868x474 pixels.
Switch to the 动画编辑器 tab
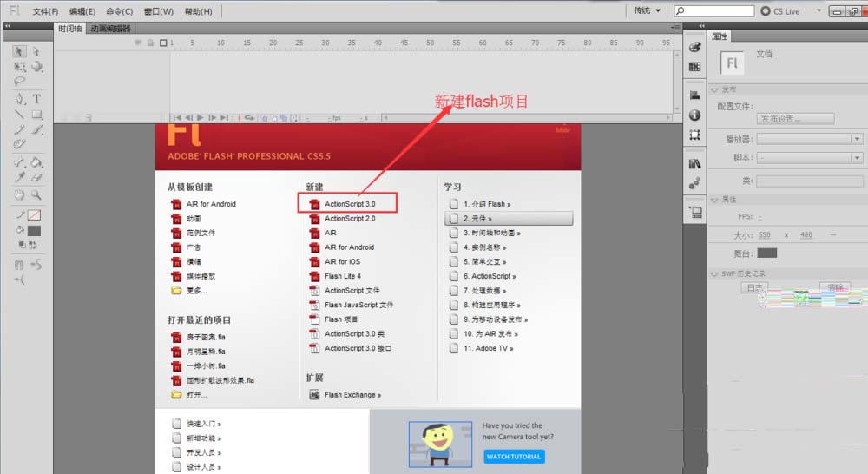pos(111,29)
